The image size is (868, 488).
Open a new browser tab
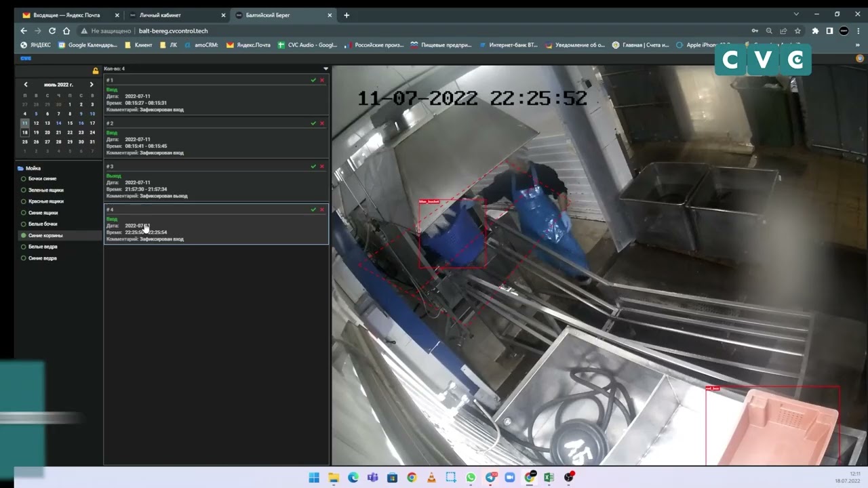[x=347, y=15]
